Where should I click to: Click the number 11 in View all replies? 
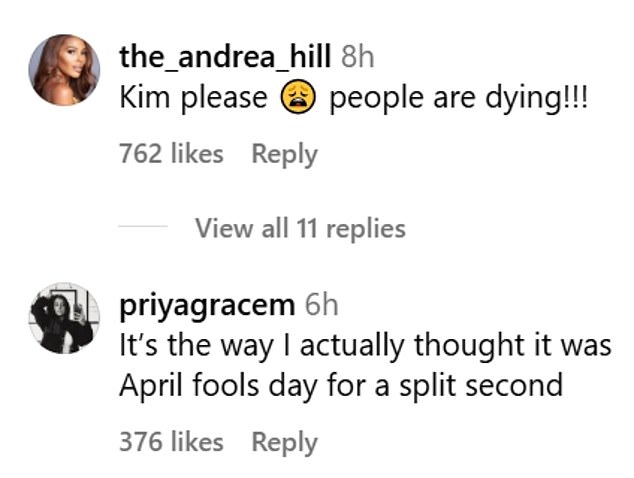[306, 228]
